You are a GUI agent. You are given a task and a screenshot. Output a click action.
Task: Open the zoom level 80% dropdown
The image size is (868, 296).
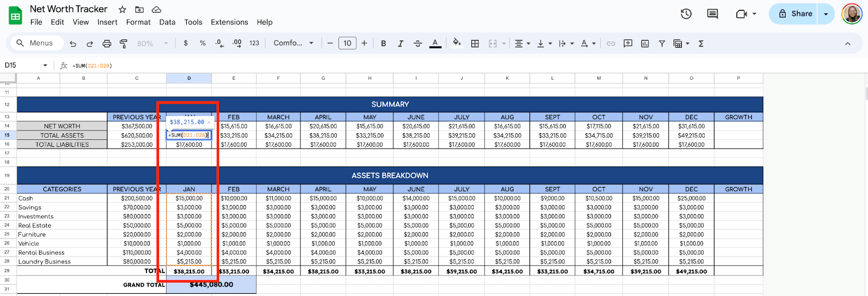[x=152, y=43]
